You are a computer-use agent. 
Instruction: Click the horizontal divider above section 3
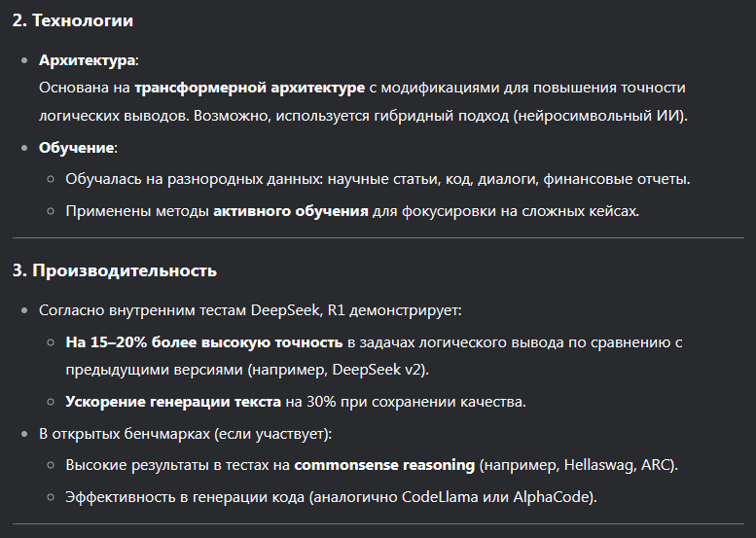click(x=378, y=237)
